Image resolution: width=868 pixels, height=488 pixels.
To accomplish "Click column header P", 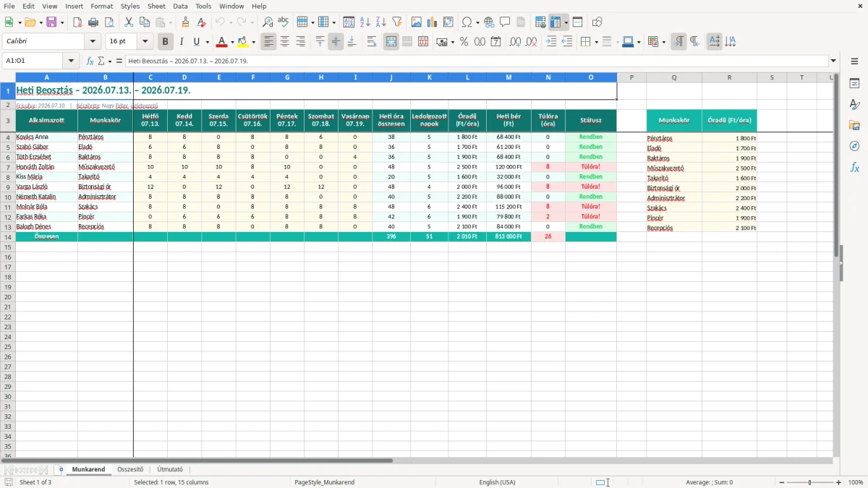I will tap(631, 77).
